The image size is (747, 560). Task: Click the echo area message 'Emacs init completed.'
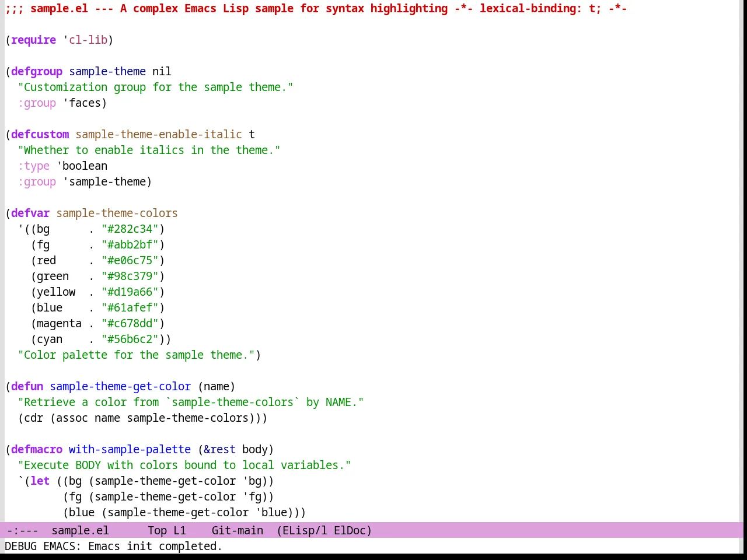(x=155, y=546)
